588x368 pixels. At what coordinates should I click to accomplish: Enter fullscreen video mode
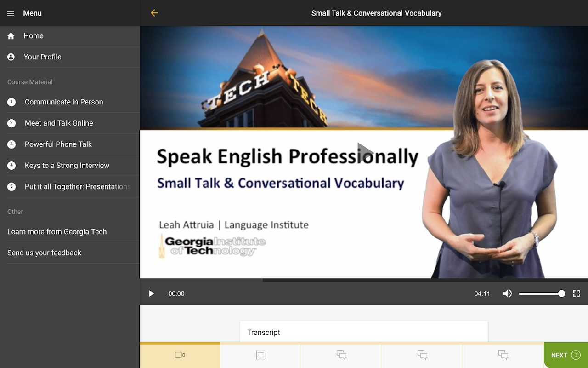577,293
